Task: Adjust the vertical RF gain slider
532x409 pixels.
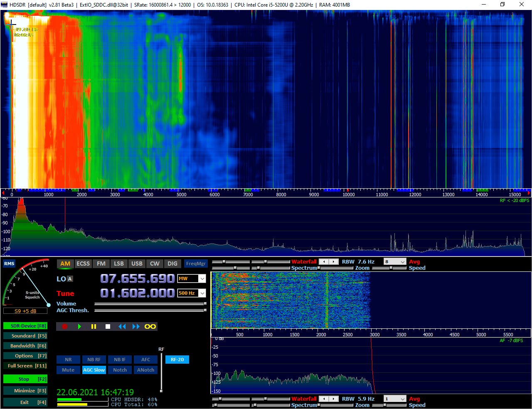Action: tap(161, 373)
